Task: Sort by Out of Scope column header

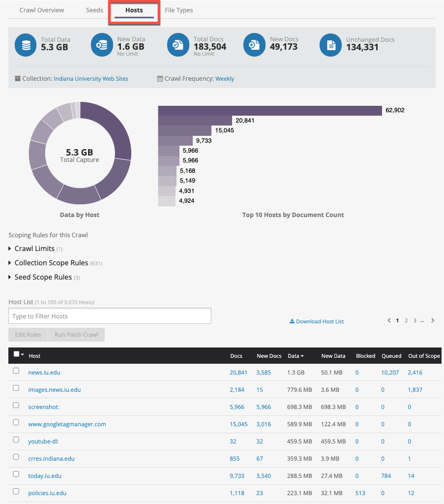Action: (424, 356)
